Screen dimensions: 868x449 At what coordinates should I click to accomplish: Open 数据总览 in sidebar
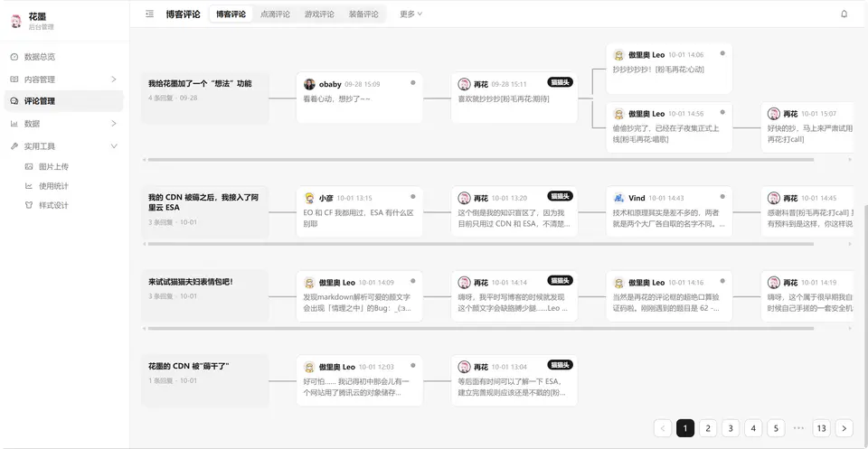tap(63, 57)
